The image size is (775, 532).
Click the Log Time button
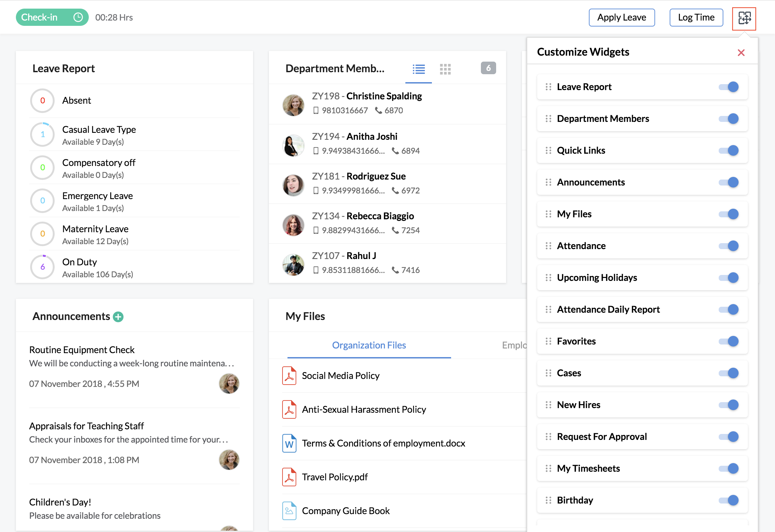[x=696, y=17]
